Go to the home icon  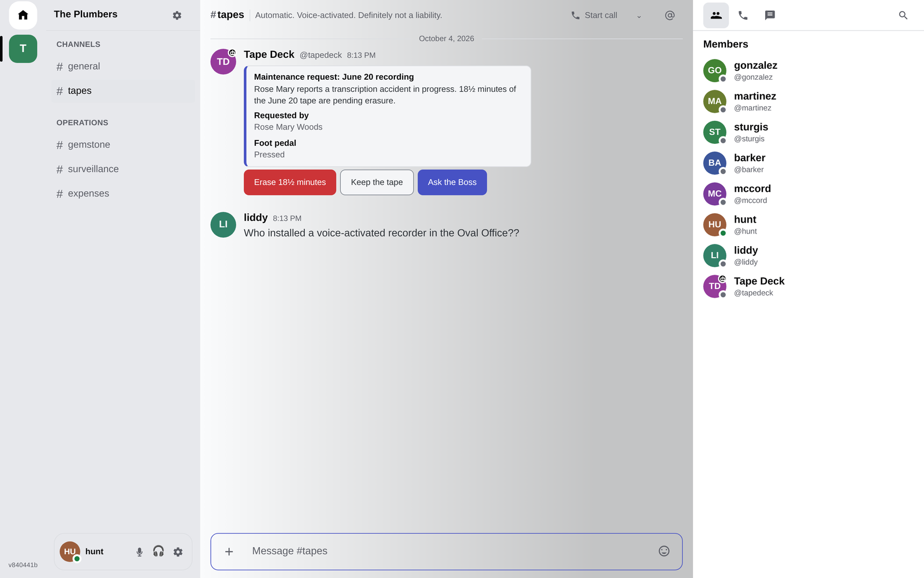pos(23,15)
